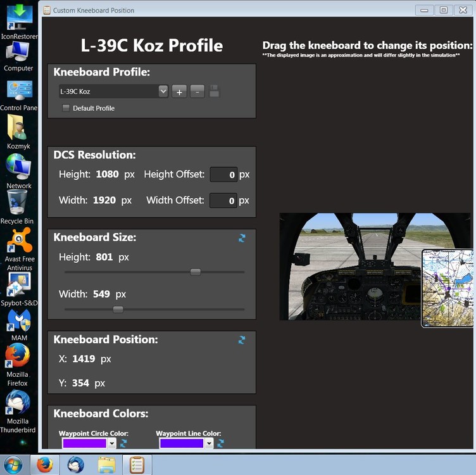Launch Mozilla Thunderbird from desktop icon
This screenshot has width=476, height=475.
18,412
